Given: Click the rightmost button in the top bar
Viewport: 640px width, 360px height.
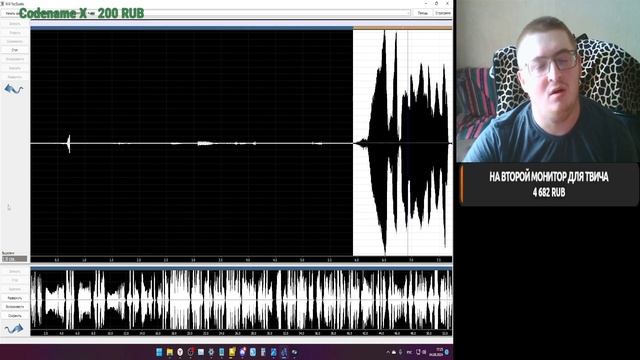Looking at the screenshot, I should pyautogui.click(x=443, y=13).
